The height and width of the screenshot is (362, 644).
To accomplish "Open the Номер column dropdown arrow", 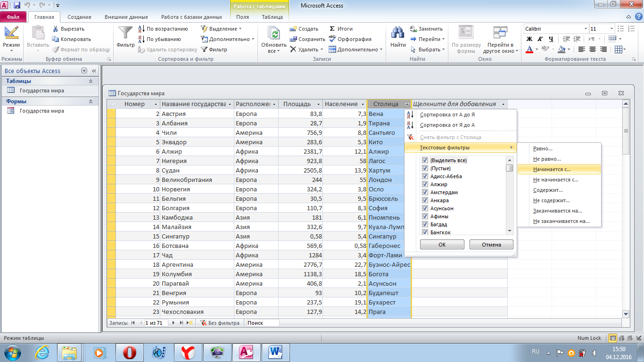I will tap(156, 104).
